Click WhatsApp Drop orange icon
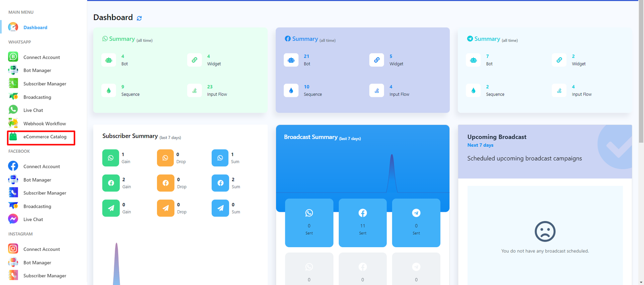Screen dimensions: 644x285 pos(165,158)
